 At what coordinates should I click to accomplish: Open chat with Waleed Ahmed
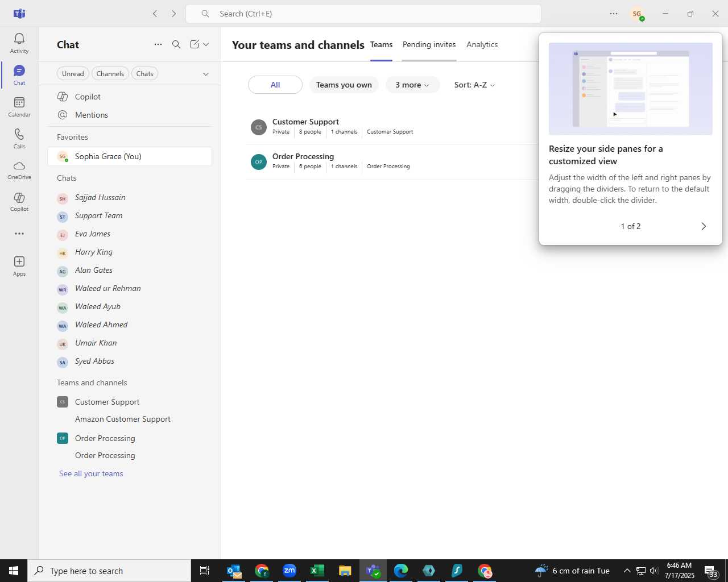(x=130, y=325)
